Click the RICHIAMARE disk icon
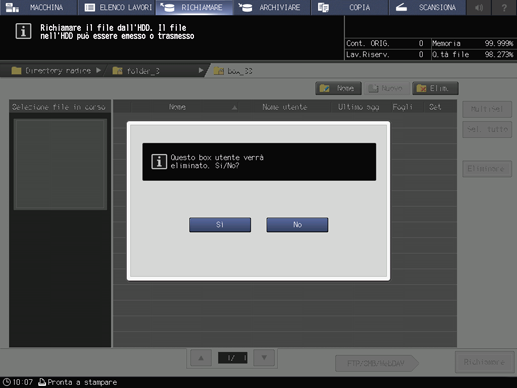 [x=167, y=7]
